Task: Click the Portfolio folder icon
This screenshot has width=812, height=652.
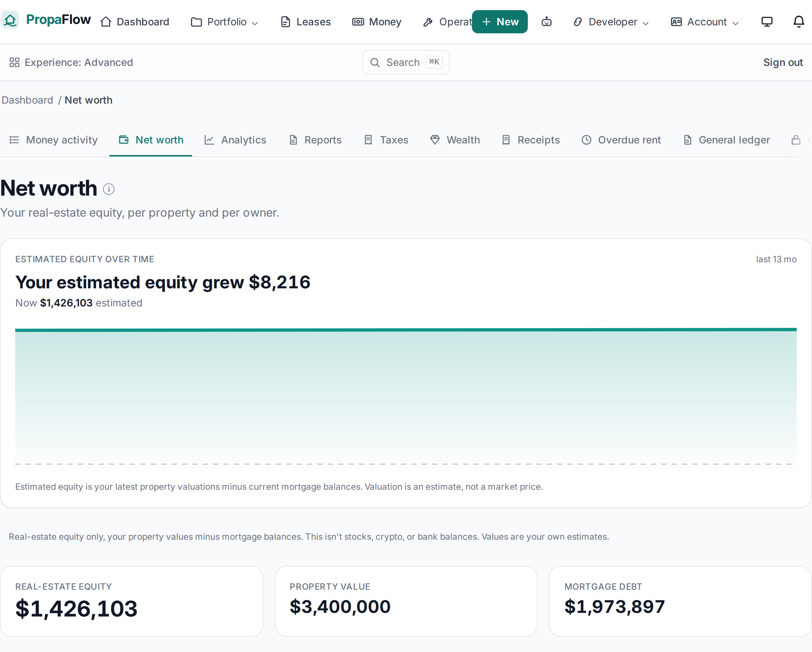Action: pos(196,22)
